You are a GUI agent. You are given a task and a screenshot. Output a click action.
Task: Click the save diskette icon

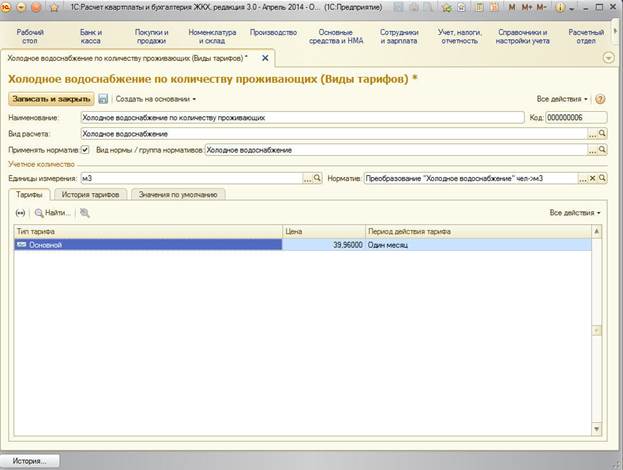103,99
